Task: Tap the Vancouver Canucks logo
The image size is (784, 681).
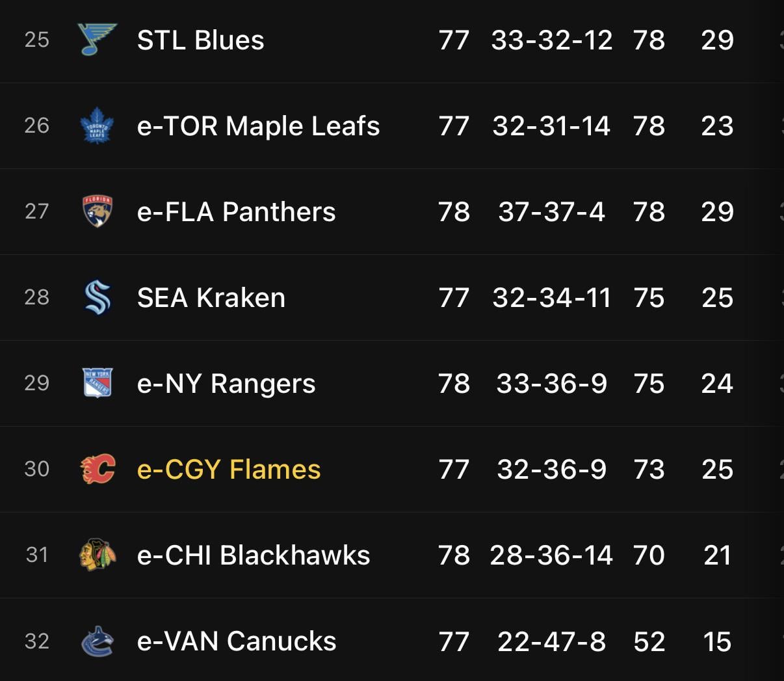Action: 98,641
